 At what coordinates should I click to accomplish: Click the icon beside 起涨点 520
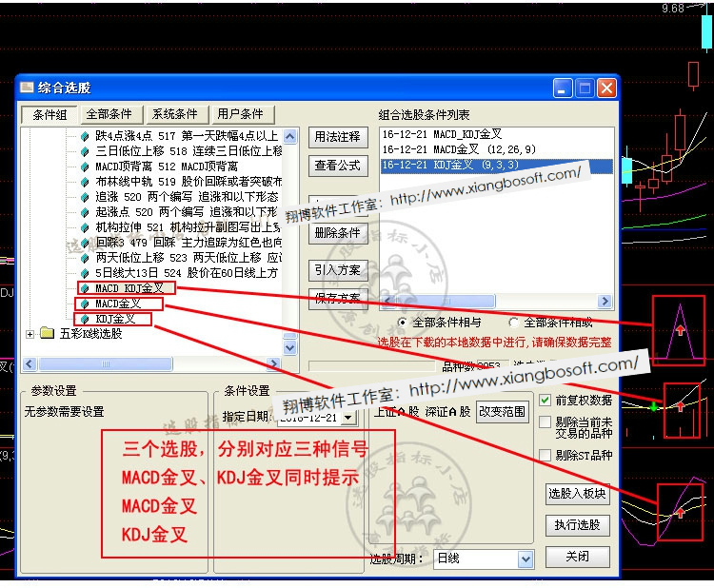[x=85, y=212]
